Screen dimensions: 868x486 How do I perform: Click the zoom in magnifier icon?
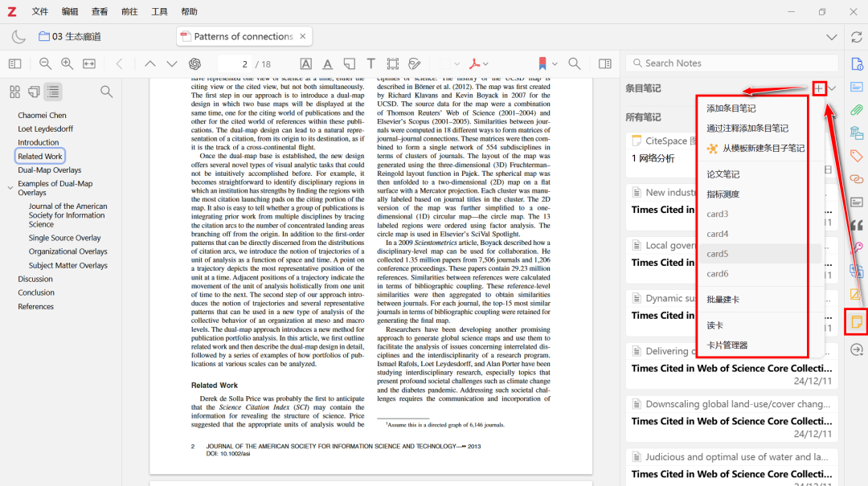67,63
